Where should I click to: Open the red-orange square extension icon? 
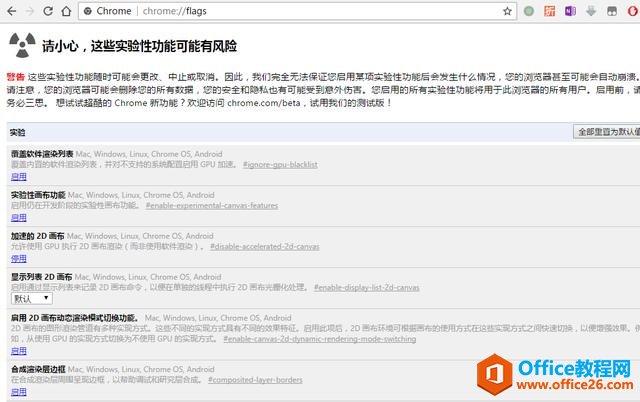point(550,11)
